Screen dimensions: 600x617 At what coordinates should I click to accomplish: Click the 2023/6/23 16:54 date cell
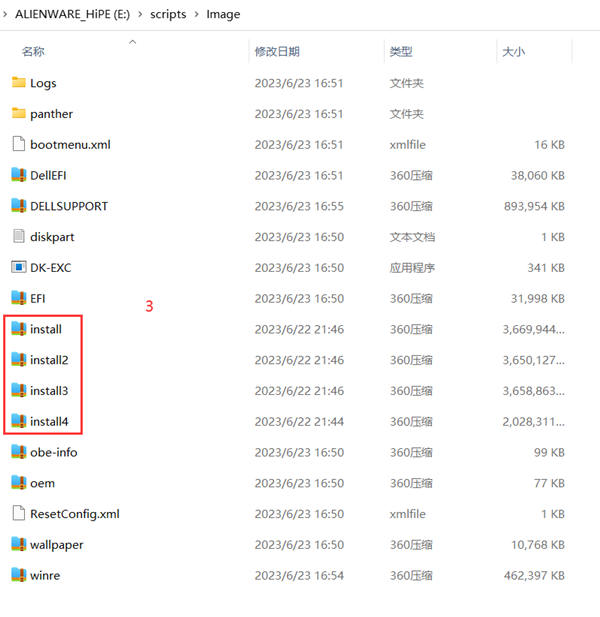[x=299, y=575]
